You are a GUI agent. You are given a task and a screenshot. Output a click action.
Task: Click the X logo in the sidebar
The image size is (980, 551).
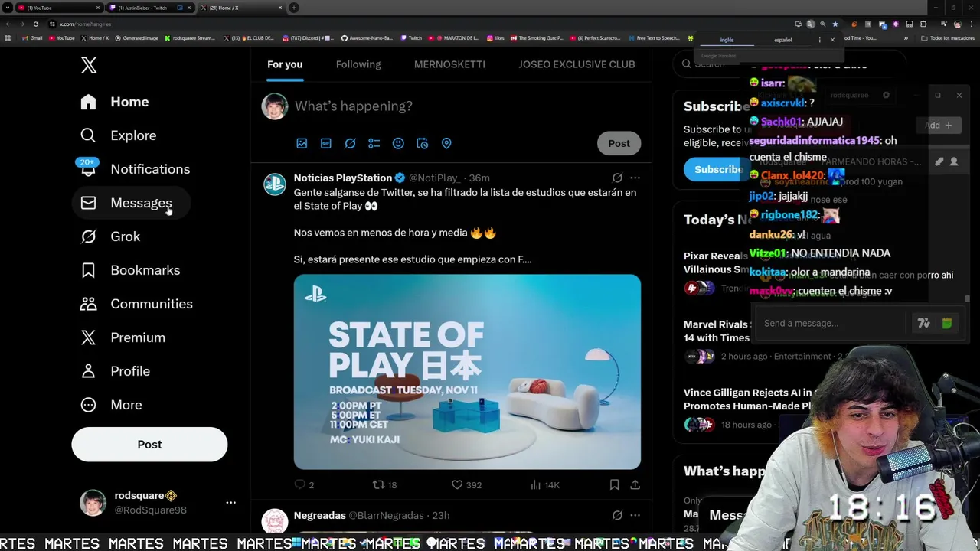pyautogui.click(x=89, y=66)
